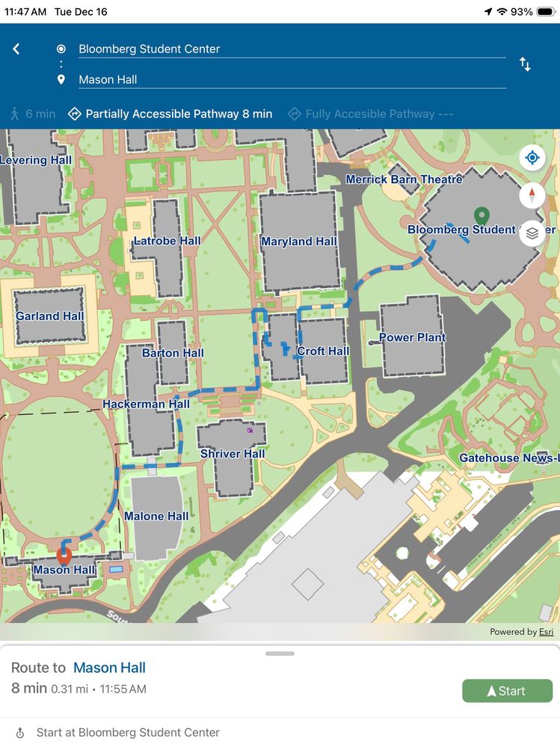
Task: Edit the Mason Hall destination field
Action: pyautogui.click(x=292, y=79)
